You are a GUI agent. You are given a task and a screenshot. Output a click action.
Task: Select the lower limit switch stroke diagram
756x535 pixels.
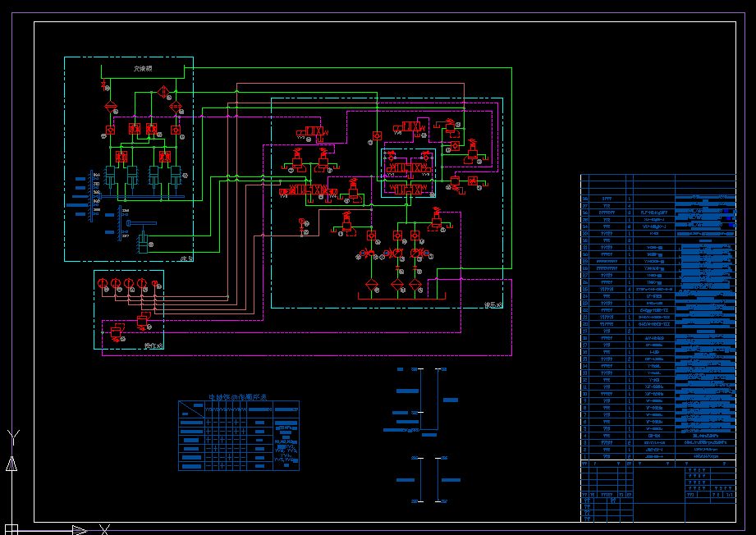428,479
